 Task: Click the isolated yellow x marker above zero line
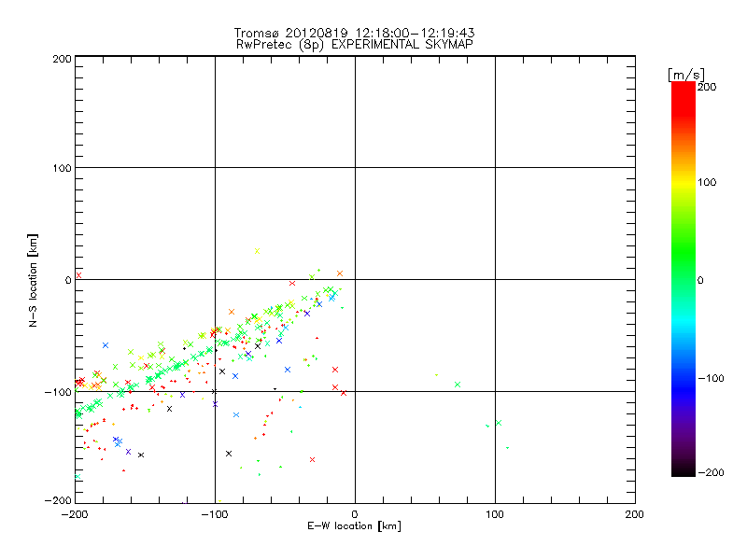coord(258,251)
